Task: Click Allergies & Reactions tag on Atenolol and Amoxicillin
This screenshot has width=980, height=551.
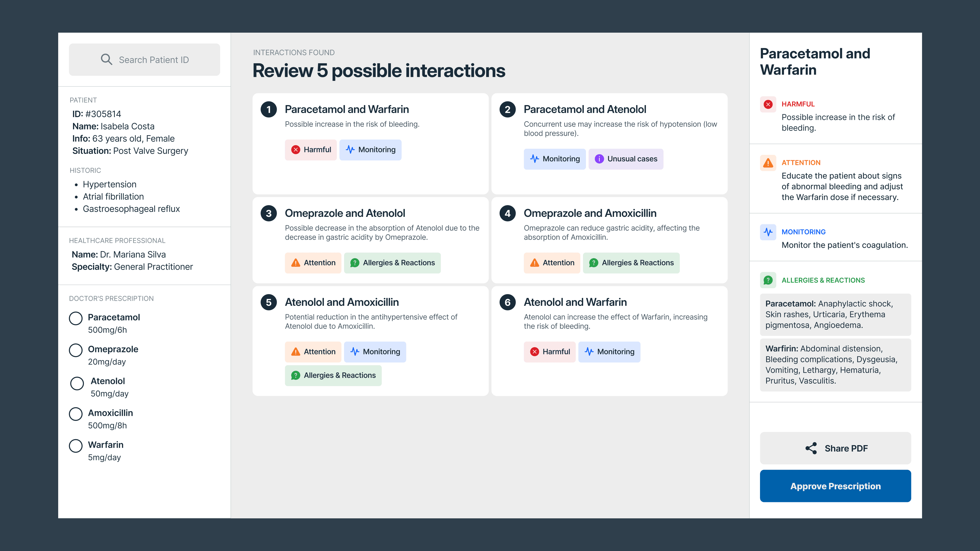Action: coord(333,375)
